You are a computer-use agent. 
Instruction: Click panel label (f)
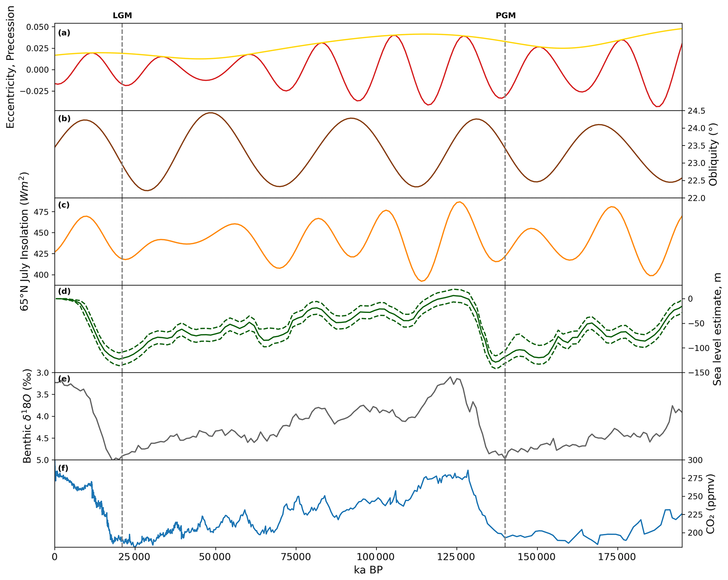pos(63,468)
